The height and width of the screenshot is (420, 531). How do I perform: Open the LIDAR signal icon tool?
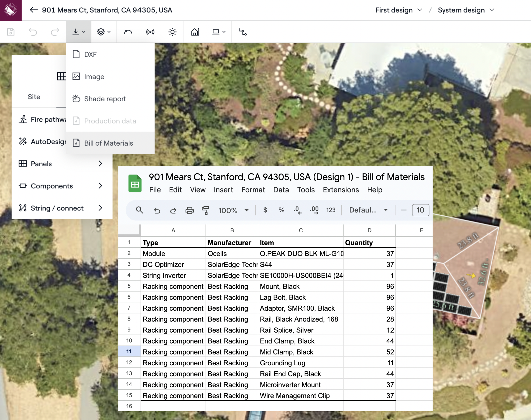pyautogui.click(x=150, y=32)
